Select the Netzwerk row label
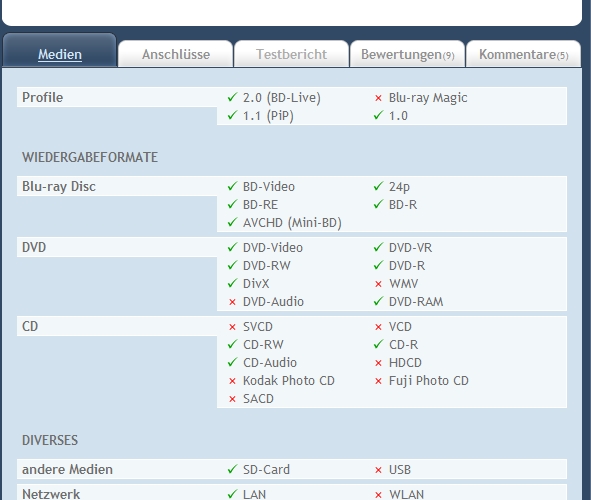This screenshot has height=500, width=591. [51, 494]
